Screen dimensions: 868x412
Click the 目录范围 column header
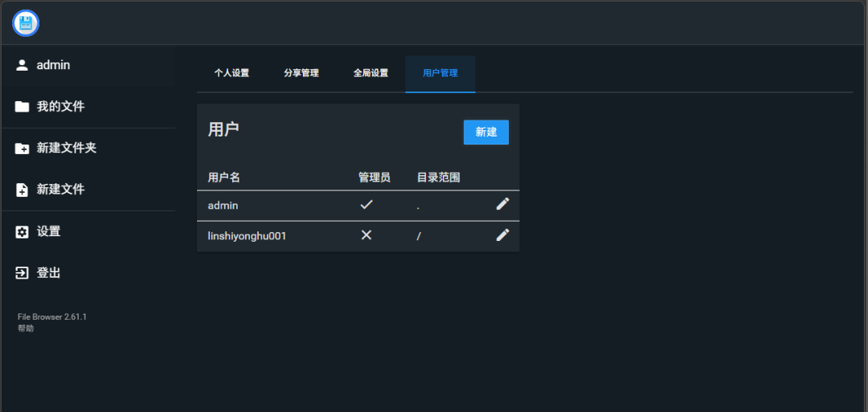[x=439, y=177]
